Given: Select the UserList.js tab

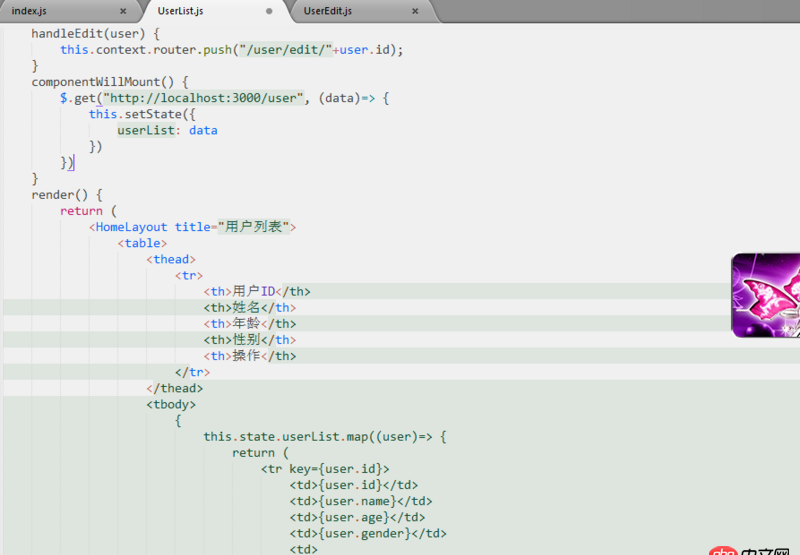Looking at the screenshot, I should [x=180, y=11].
